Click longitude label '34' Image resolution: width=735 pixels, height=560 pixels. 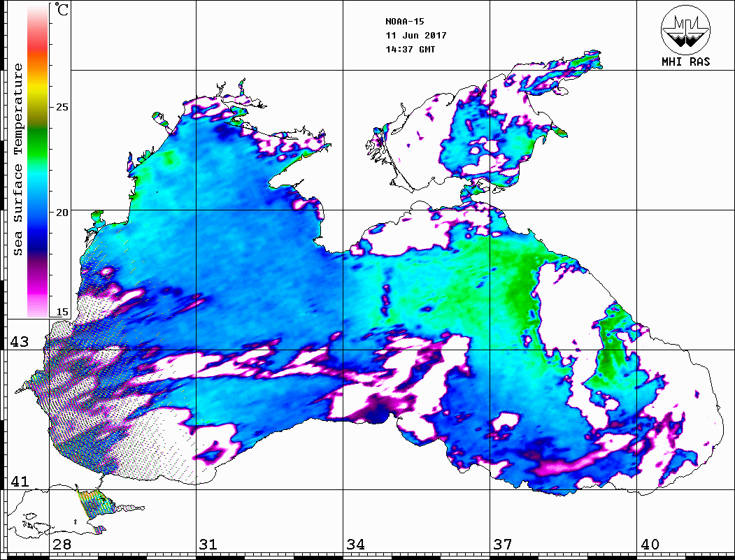(x=356, y=544)
